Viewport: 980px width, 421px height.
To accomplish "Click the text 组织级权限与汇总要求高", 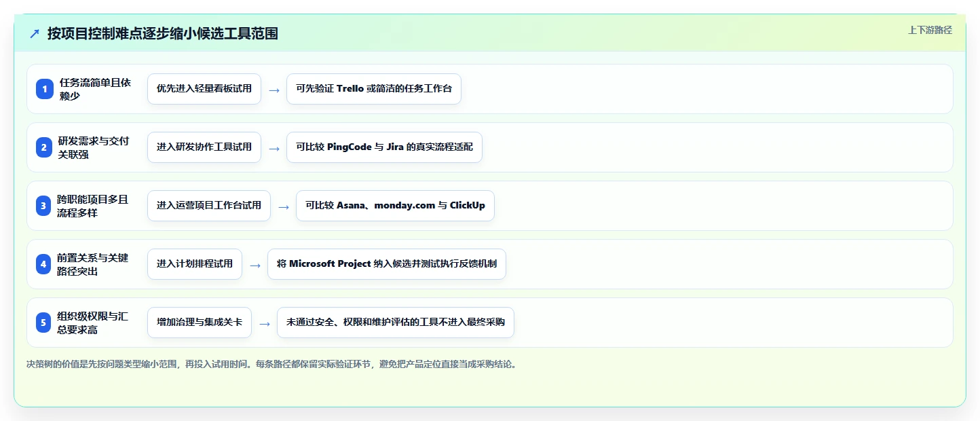I will point(93,323).
